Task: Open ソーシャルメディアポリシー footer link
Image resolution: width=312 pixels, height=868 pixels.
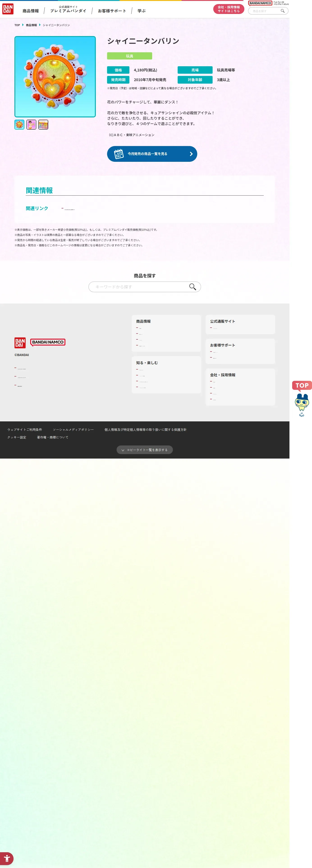Action: 73,430
